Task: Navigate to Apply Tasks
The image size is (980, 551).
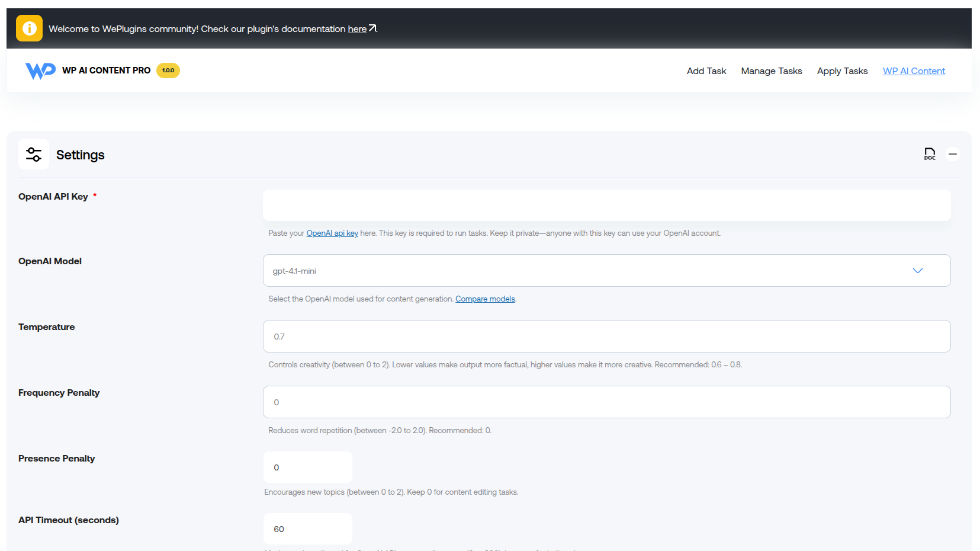Action: 842,71
